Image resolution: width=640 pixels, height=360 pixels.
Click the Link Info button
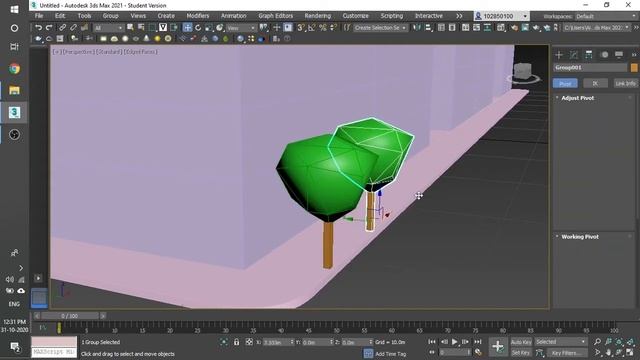pos(625,83)
